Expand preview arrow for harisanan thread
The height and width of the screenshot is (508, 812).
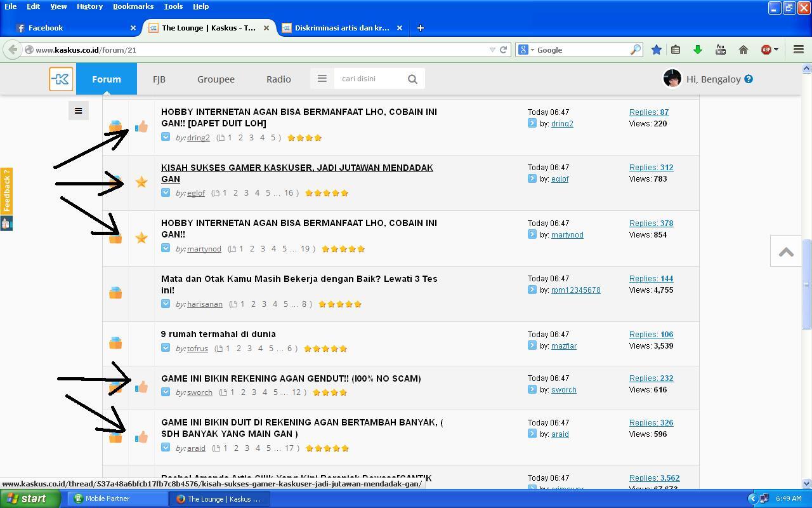click(166, 304)
